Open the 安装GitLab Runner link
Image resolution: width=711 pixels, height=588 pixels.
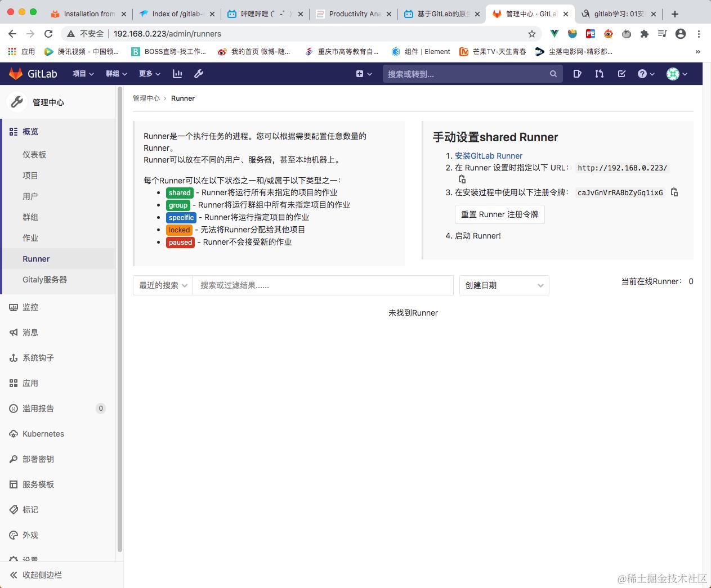point(488,156)
